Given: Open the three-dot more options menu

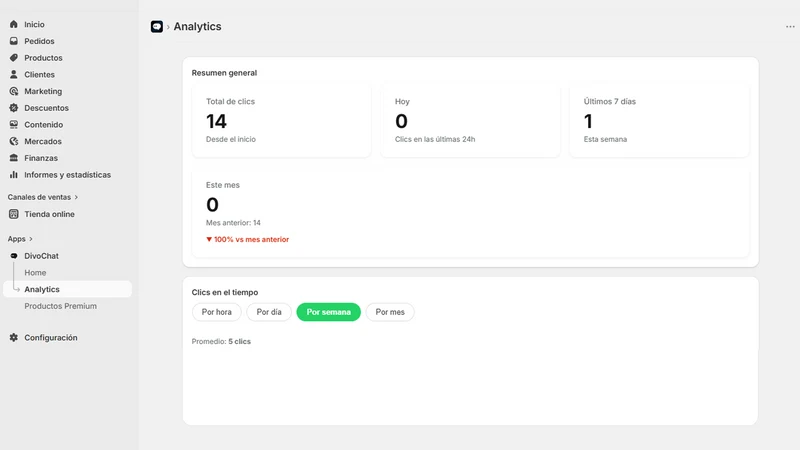Looking at the screenshot, I should point(790,27).
